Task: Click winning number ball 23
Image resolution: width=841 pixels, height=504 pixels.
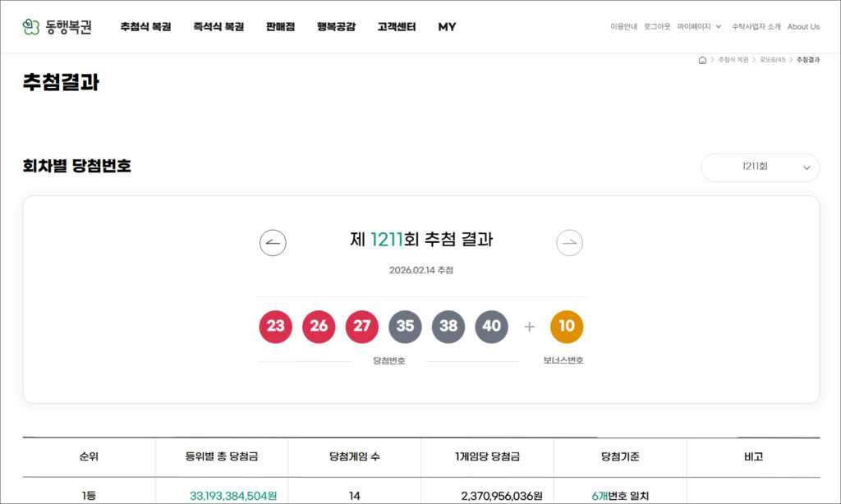Action: 275,327
